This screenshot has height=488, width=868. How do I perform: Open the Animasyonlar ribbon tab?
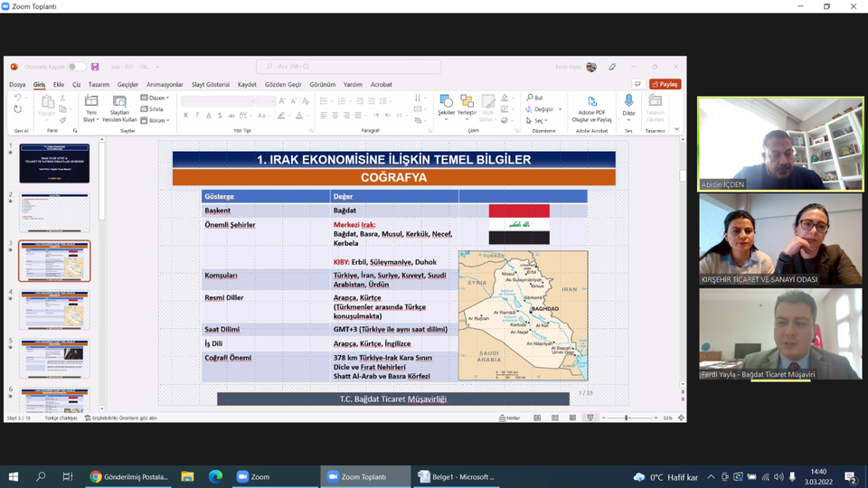pos(165,84)
